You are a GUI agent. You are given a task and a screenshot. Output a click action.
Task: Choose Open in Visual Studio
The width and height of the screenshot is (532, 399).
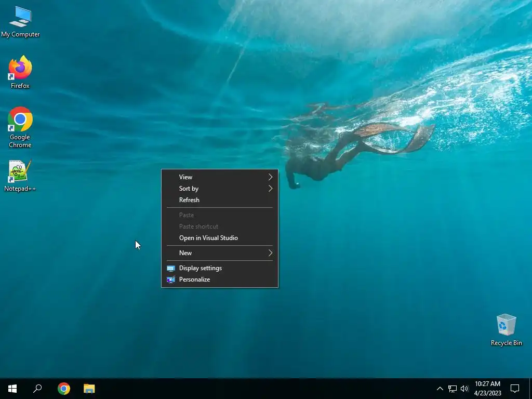(x=220, y=238)
